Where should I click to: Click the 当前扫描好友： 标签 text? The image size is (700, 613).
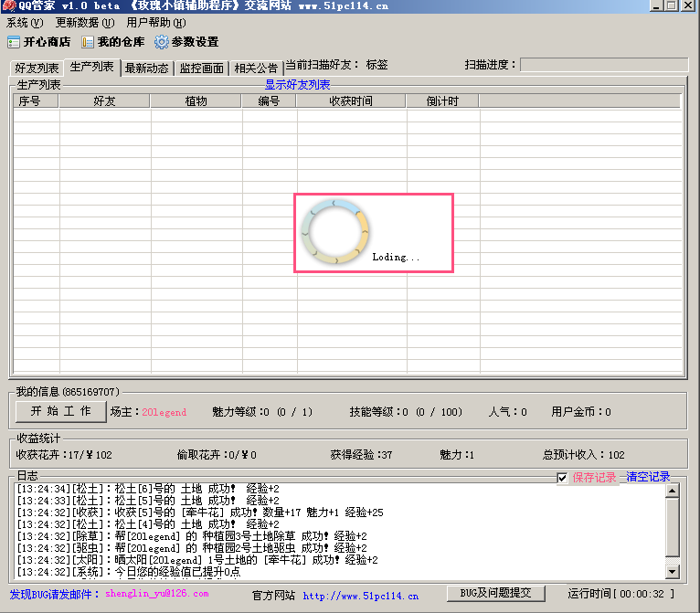(x=336, y=65)
